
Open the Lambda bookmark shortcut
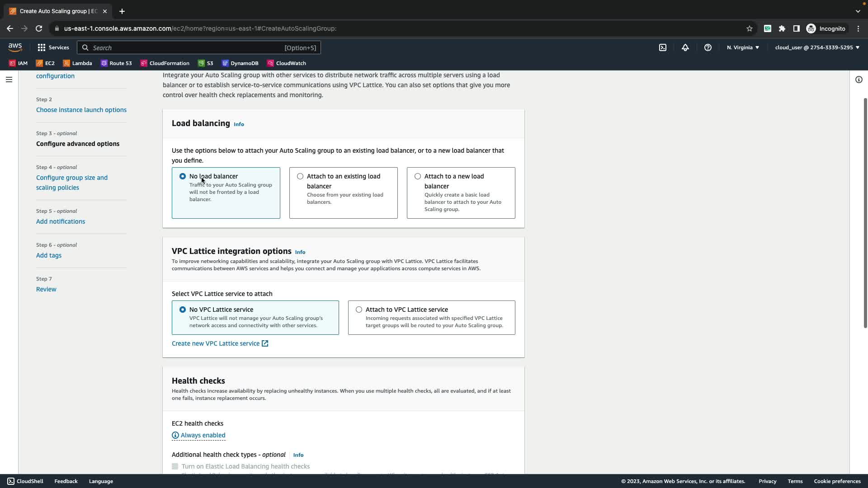(77, 63)
